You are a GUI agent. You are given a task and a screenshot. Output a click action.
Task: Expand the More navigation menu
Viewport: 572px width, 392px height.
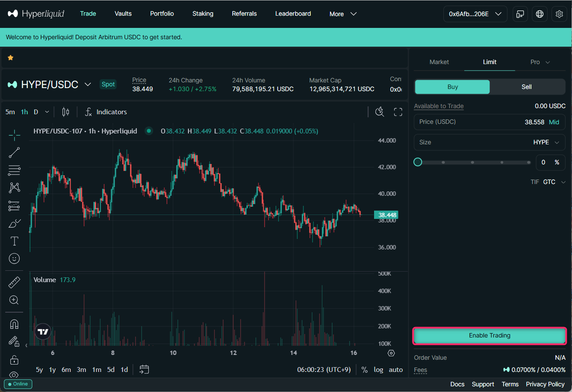tap(343, 14)
